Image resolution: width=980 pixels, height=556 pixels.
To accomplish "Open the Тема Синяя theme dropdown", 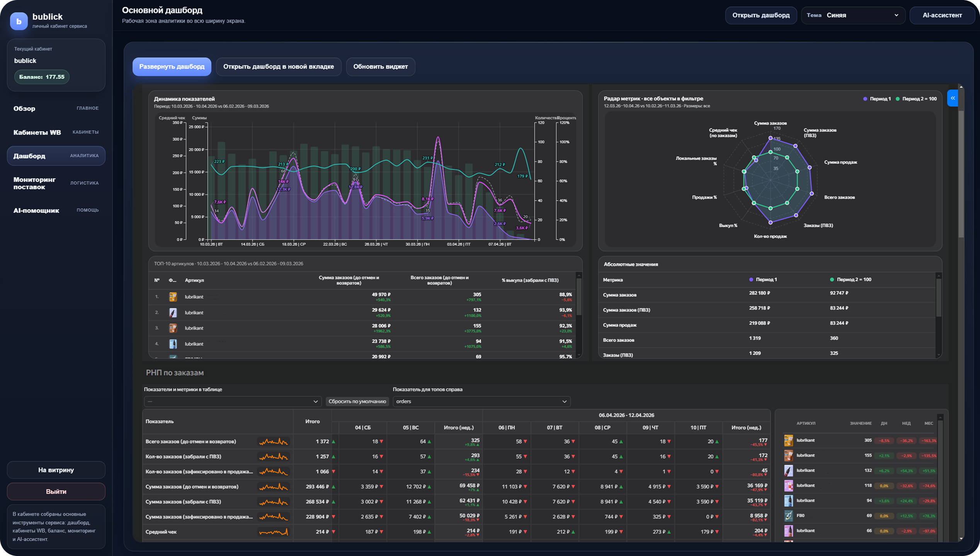I will coord(853,15).
